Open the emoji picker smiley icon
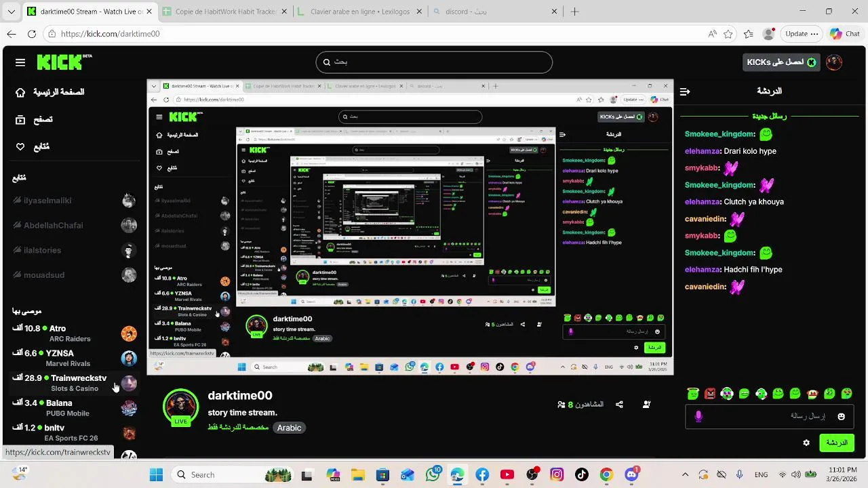The width and height of the screenshot is (868, 488). tap(842, 416)
